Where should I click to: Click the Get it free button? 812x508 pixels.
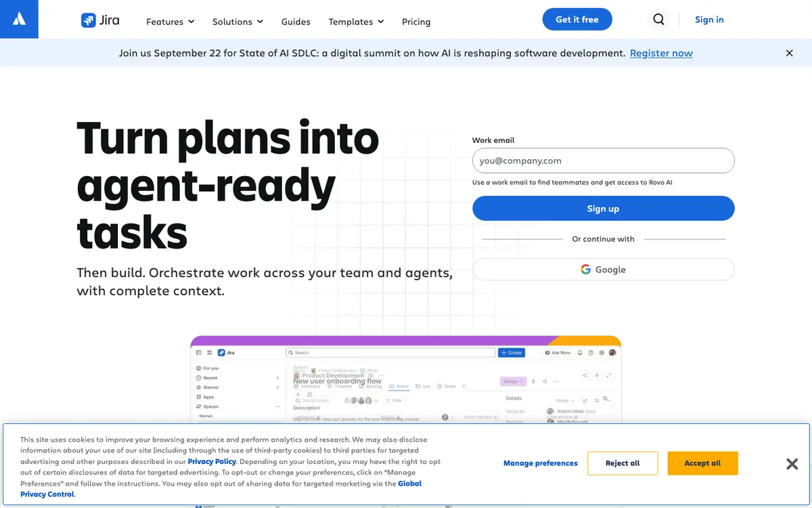[x=577, y=20]
